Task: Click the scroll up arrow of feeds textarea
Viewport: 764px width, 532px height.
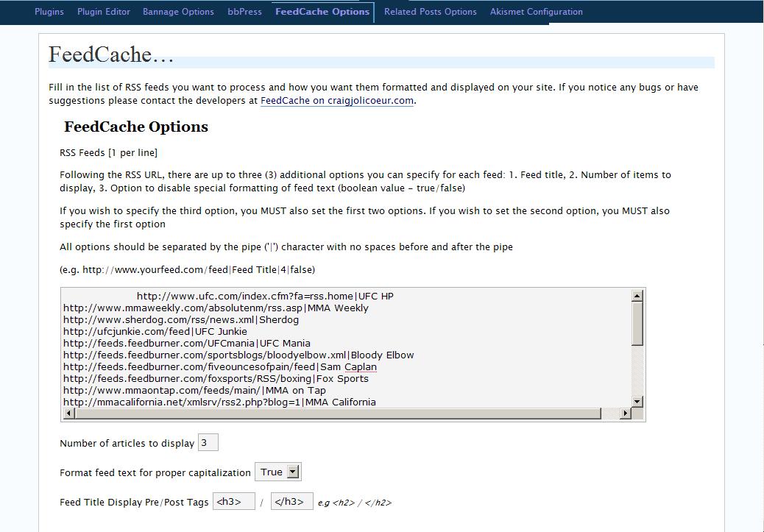Action: 637,296
